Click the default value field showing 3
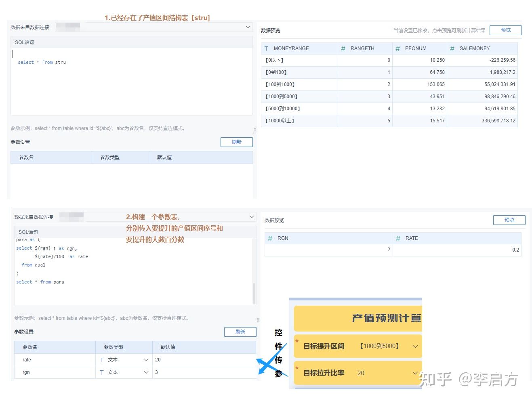Screen dimensions: 532x401 tap(204, 372)
